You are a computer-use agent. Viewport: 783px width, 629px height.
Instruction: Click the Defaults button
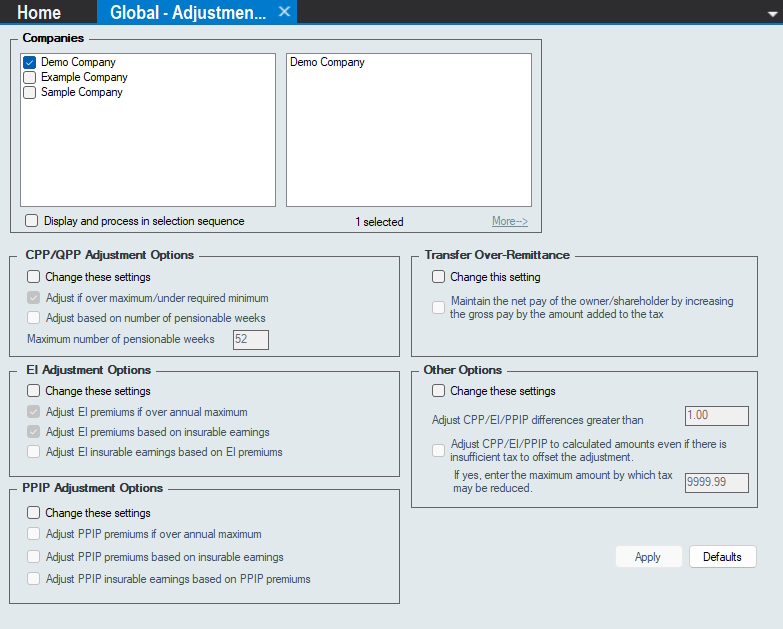[x=722, y=557]
